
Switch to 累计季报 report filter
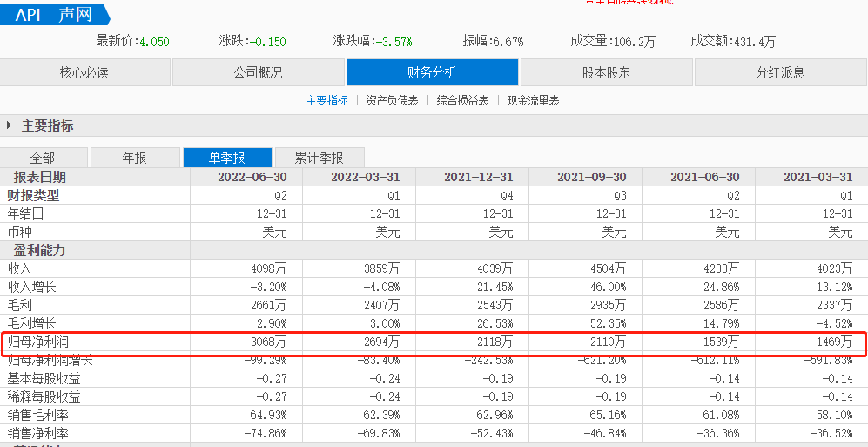click(319, 158)
